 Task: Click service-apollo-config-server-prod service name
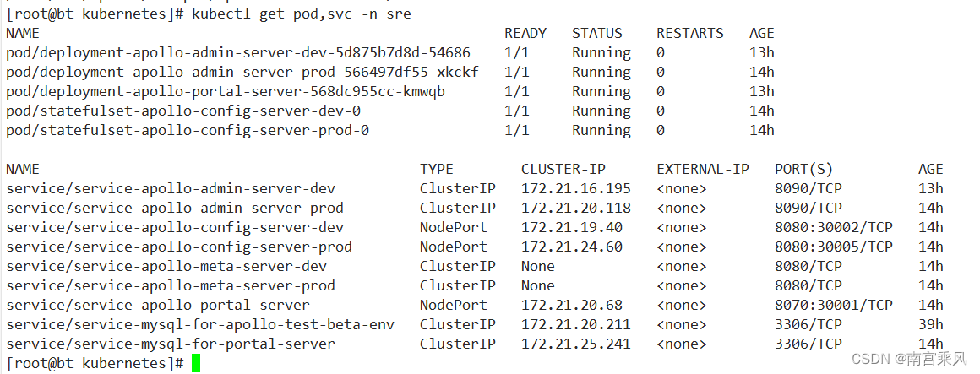(x=179, y=247)
